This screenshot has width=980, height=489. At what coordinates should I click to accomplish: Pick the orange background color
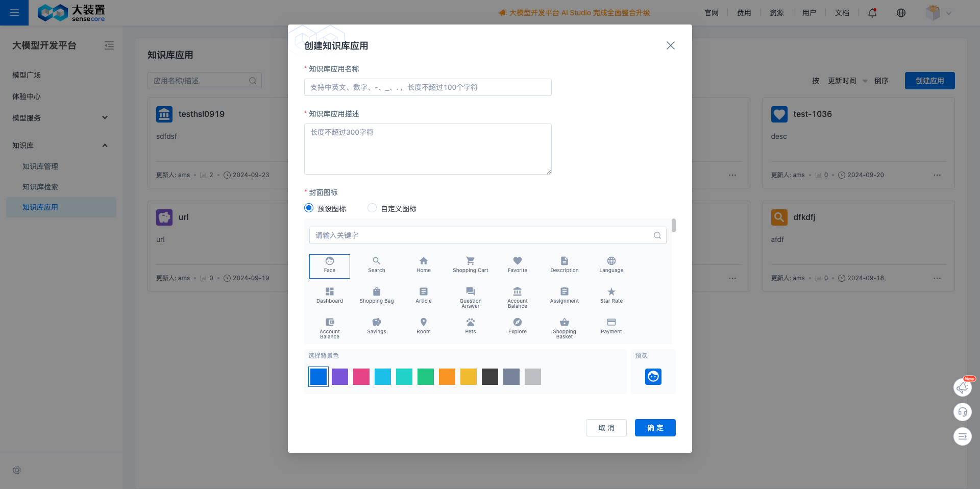coord(447,377)
